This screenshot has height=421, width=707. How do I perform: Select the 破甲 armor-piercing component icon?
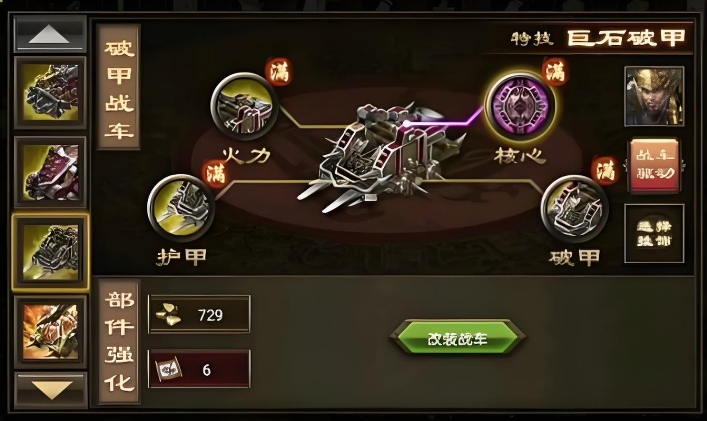574,209
